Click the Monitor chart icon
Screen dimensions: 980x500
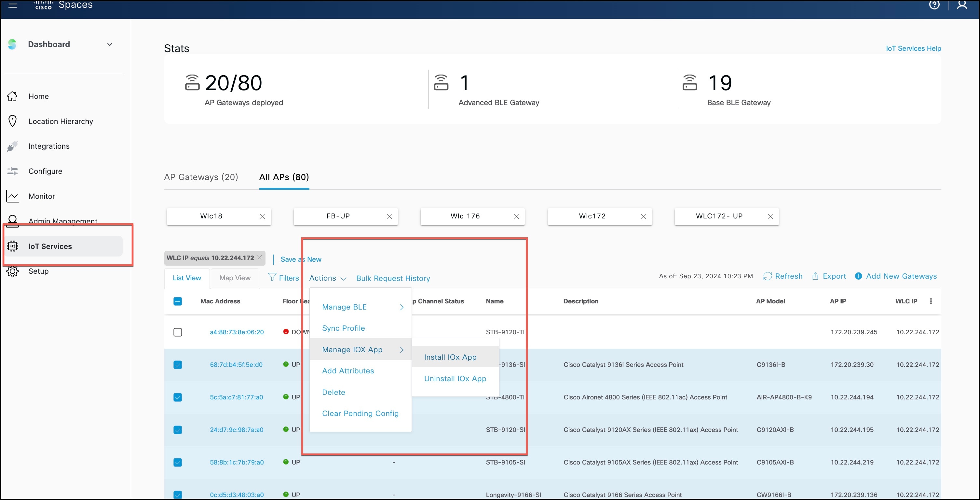tap(12, 196)
